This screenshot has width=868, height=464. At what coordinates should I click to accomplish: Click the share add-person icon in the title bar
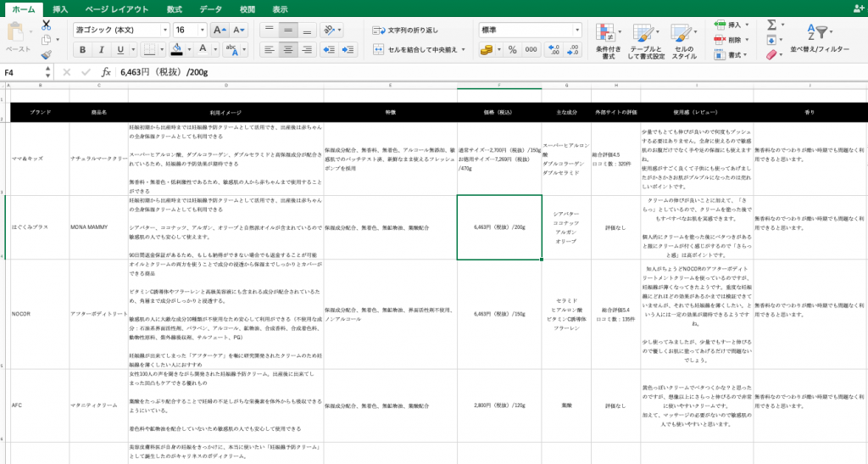tap(859, 8)
